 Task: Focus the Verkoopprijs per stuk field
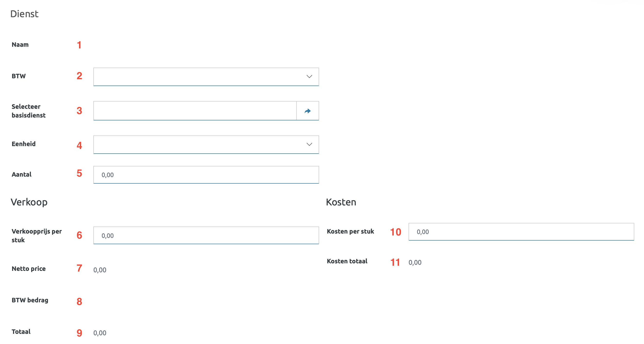click(x=206, y=235)
